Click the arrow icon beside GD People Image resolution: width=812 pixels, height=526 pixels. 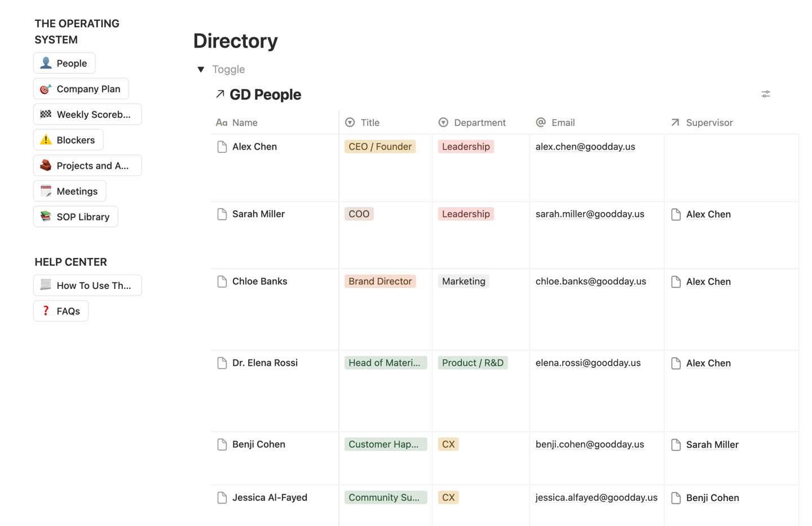220,94
